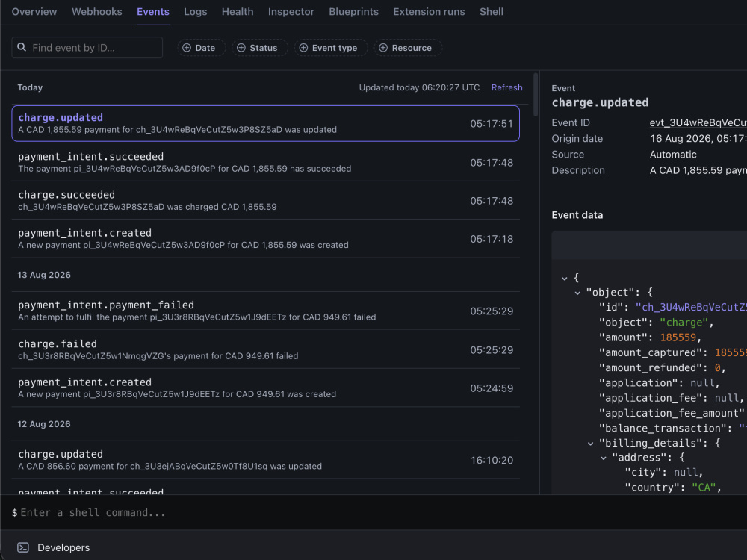Click the Event data heading
This screenshot has width=747, height=560.
click(x=577, y=215)
